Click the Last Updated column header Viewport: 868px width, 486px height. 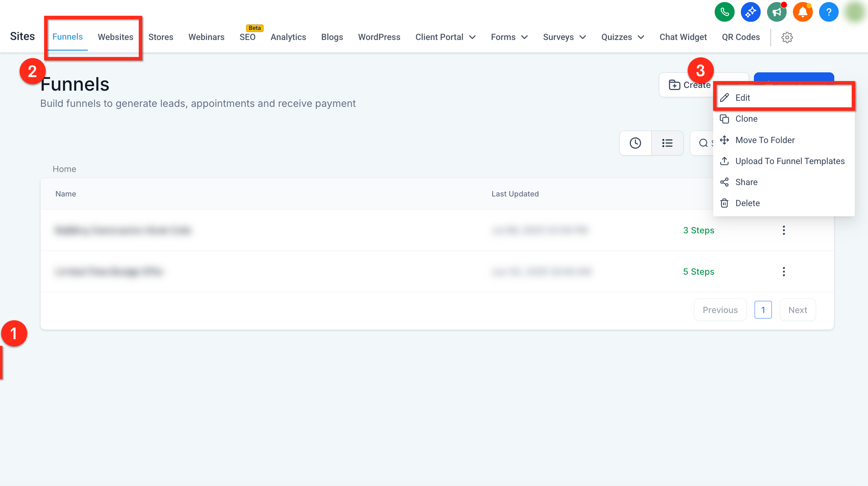(515, 194)
